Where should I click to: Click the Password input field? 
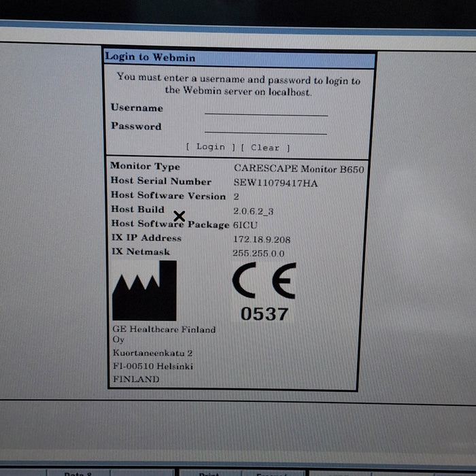click(266, 127)
